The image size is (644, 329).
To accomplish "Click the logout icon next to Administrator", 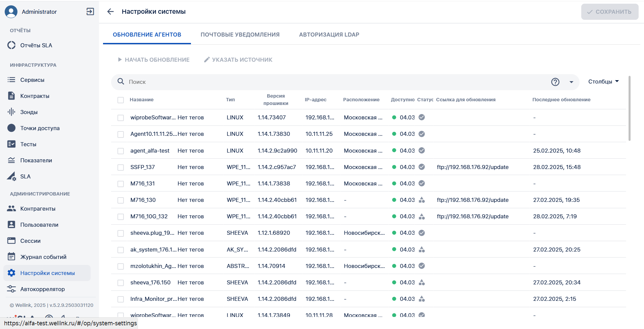I will 90,12.
